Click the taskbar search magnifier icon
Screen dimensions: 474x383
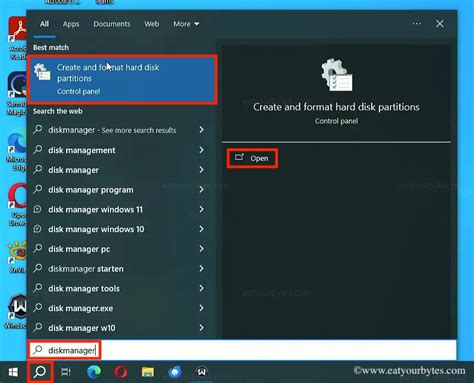[40, 371]
